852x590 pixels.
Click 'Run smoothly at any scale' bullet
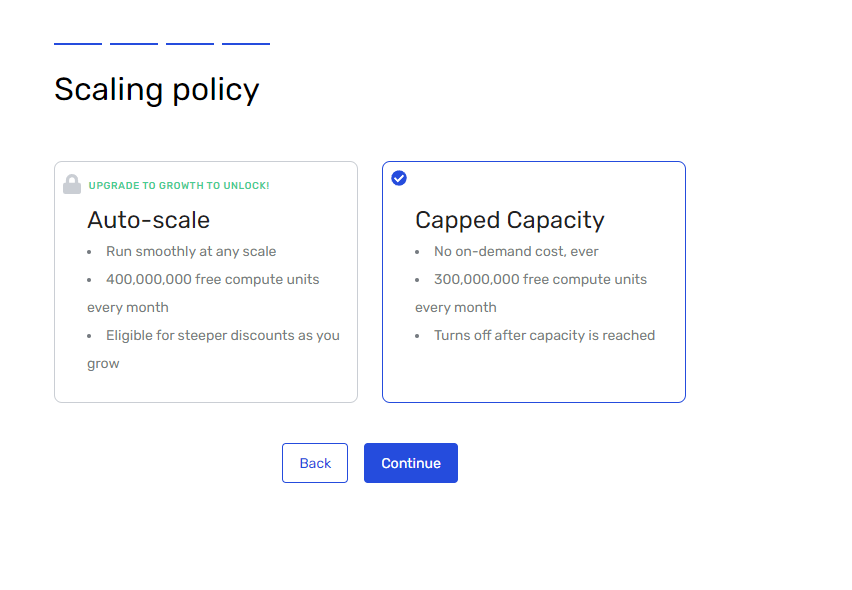tap(191, 252)
